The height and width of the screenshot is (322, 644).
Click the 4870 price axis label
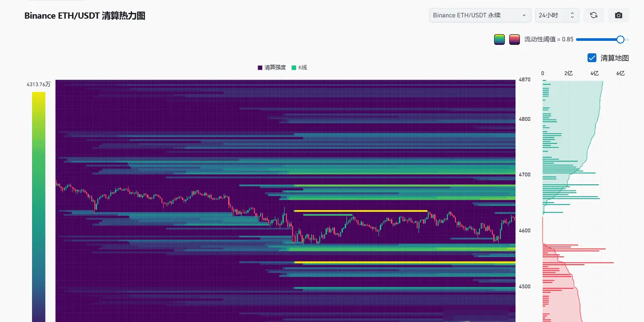point(524,80)
